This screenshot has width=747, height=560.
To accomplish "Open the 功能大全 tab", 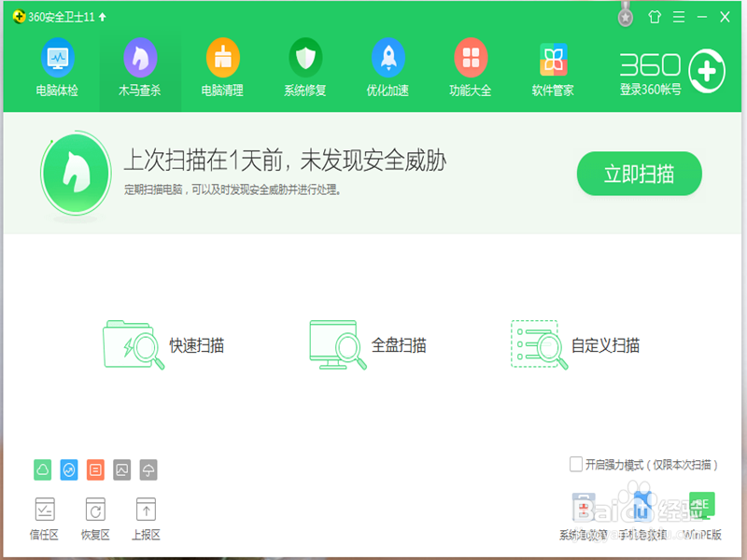I will click(x=471, y=67).
